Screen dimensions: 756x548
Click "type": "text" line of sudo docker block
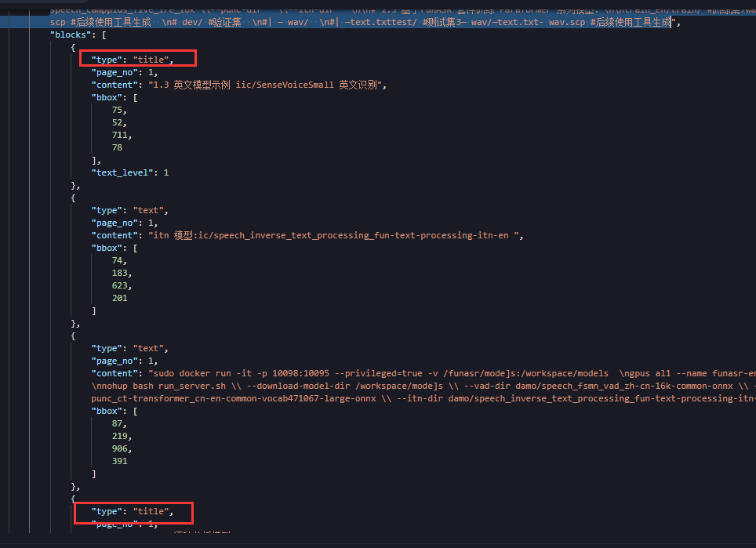coord(129,348)
